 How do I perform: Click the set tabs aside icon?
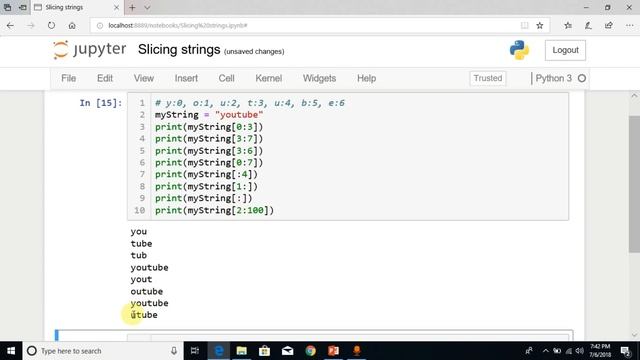point(23,7)
